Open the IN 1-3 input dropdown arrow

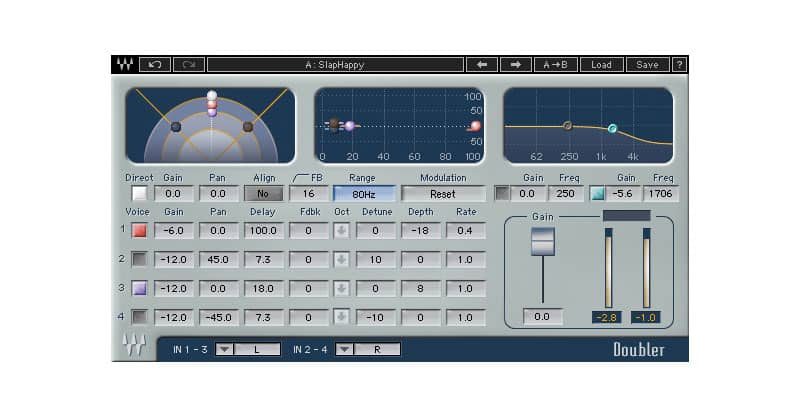224,350
